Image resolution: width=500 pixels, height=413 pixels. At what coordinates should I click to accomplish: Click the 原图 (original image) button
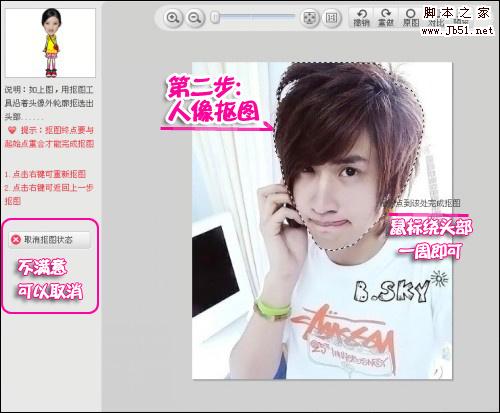coord(411,18)
